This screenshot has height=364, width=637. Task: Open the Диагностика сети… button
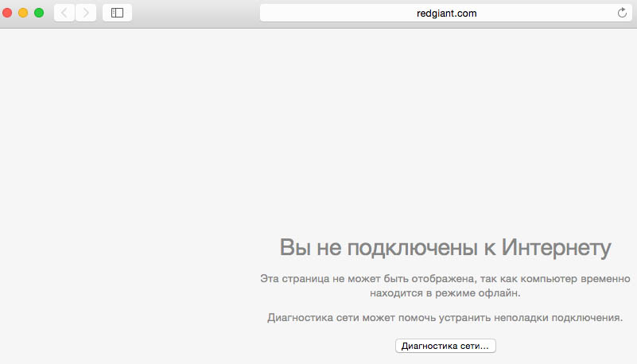445,346
